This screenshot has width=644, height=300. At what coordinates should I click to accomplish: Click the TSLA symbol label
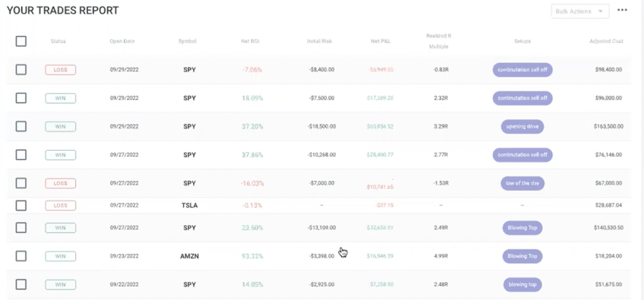189,205
